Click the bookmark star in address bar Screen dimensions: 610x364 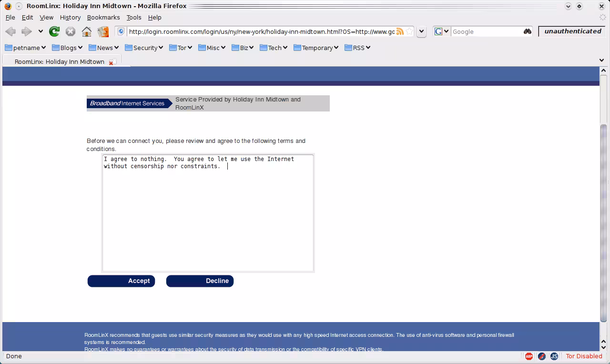(x=409, y=31)
